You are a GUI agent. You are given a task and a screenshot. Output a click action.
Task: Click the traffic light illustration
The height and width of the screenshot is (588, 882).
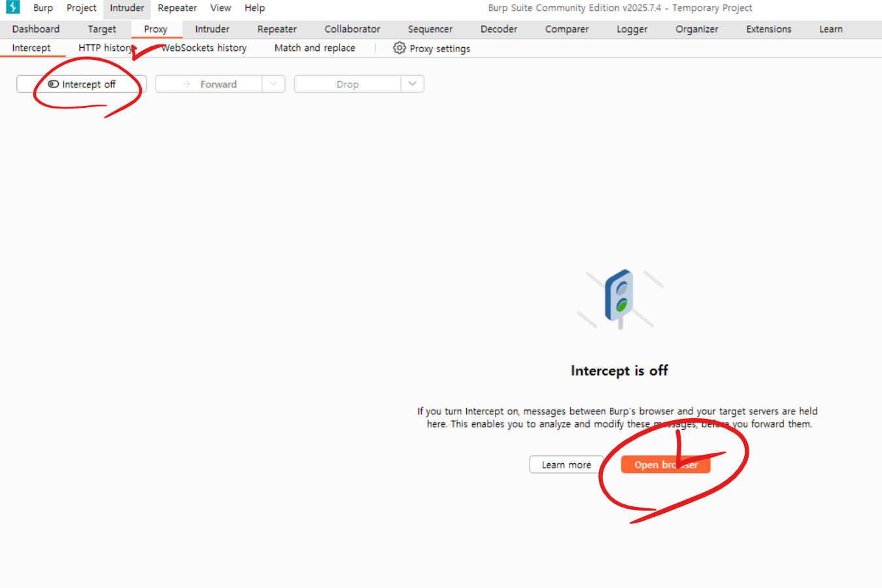click(x=620, y=299)
